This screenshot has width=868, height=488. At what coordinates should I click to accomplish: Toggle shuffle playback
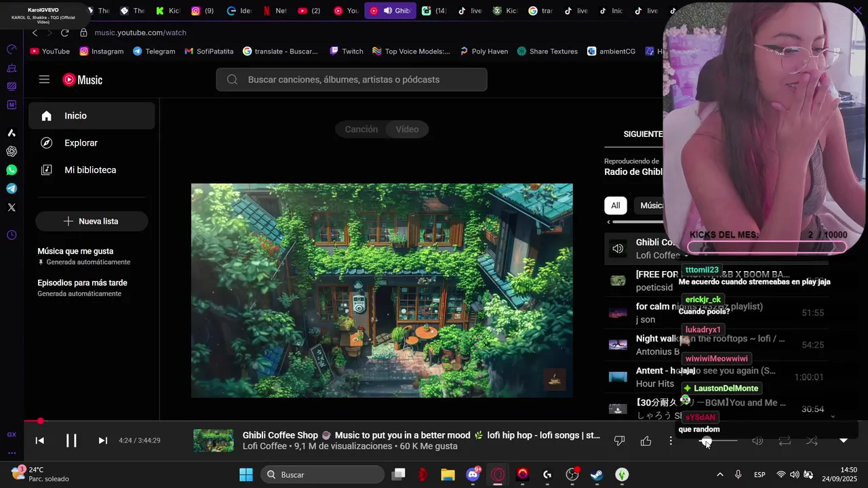[x=812, y=441]
